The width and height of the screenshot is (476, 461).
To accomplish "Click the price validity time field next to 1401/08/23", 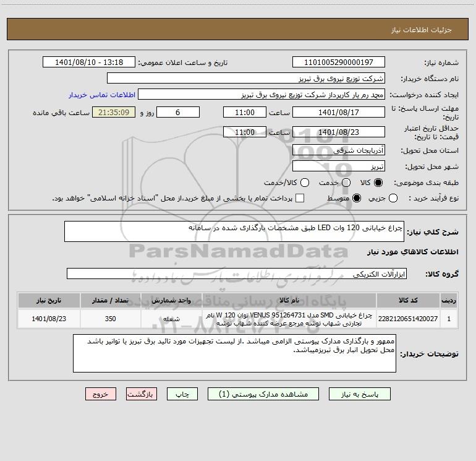I will point(245,132).
